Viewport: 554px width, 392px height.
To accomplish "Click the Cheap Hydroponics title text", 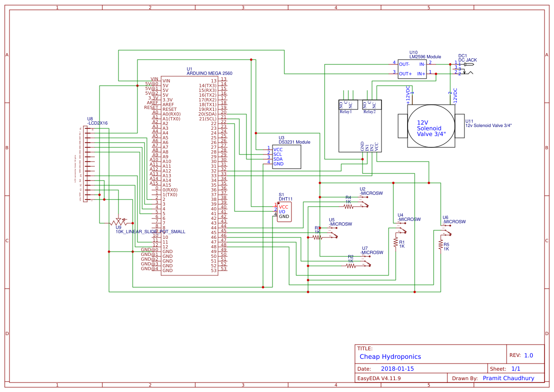I will 390,356.
